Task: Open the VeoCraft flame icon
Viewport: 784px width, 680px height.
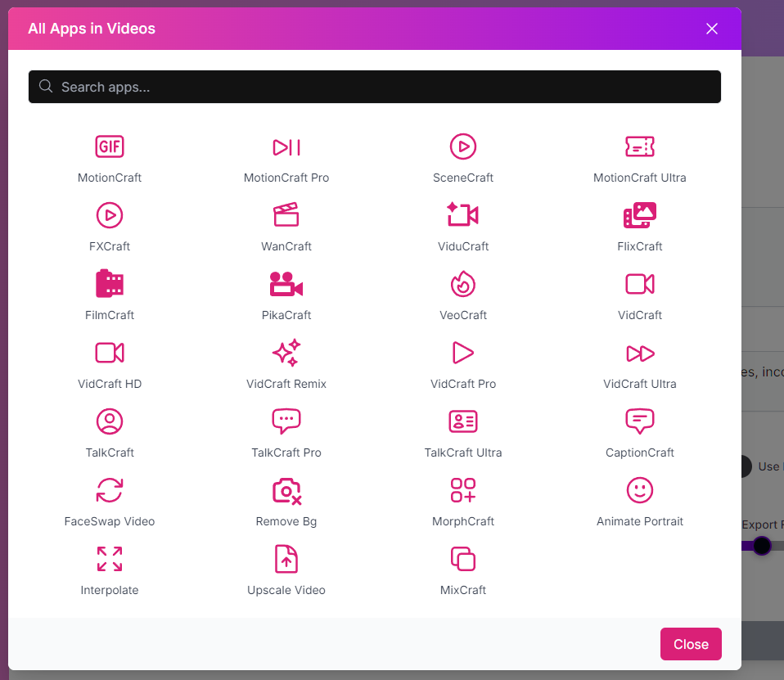Action: 463,283
